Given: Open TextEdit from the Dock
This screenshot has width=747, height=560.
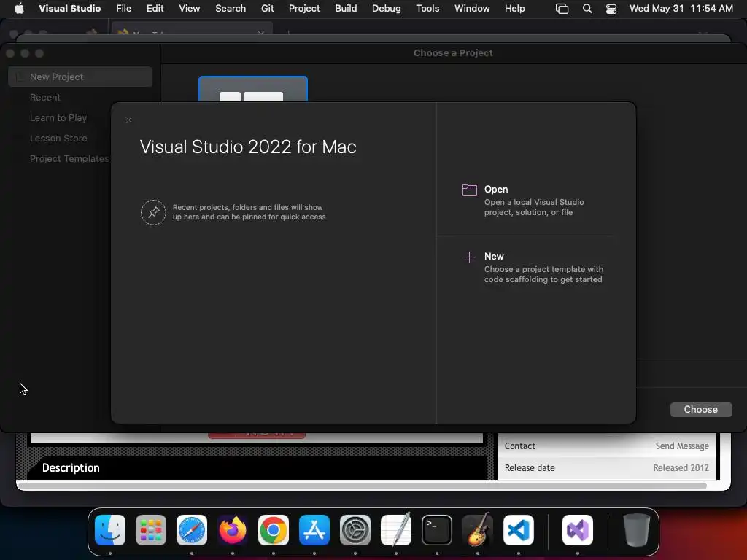Looking at the screenshot, I should [396, 530].
